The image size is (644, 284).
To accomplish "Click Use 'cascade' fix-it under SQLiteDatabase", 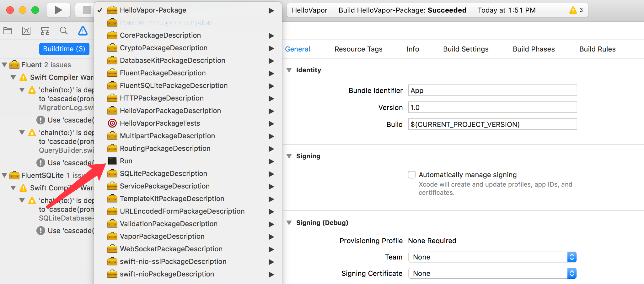I will tap(65, 231).
